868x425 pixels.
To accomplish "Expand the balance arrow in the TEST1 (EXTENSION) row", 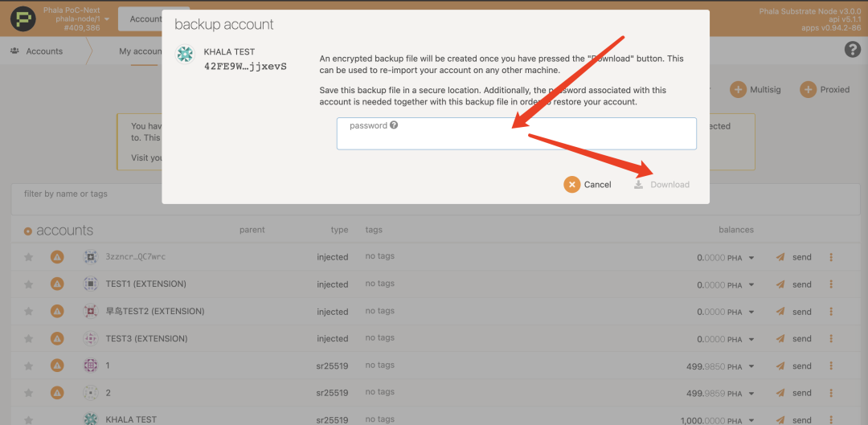I will [751, 284].
